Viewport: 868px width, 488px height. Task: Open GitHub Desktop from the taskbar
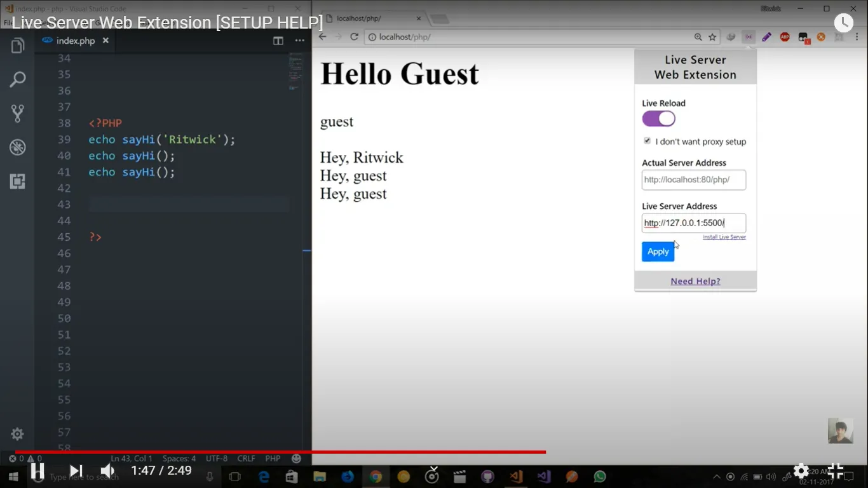pyautogui.click(x=487, y=477)
